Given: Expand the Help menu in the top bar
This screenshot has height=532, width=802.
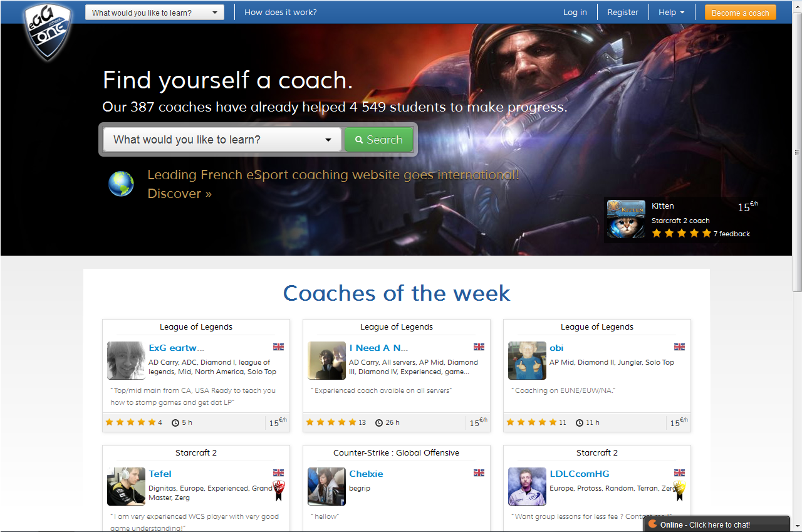Looking at the screenshot, I should [x=671, y=13].
